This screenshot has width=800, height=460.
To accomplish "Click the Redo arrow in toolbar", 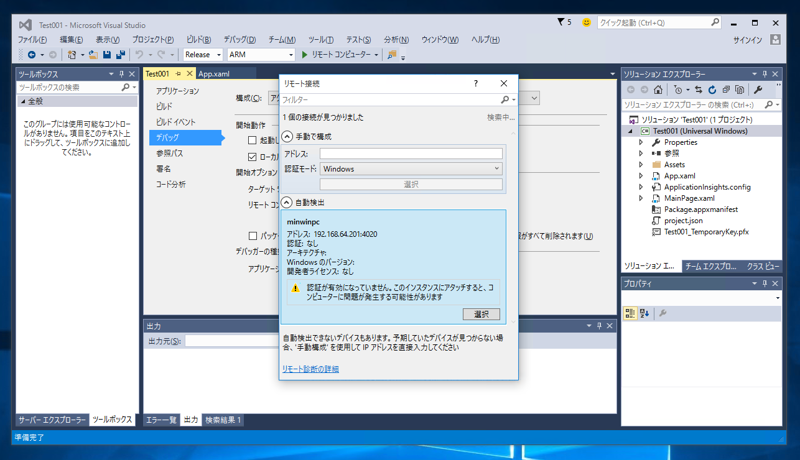I will point(161,55).
